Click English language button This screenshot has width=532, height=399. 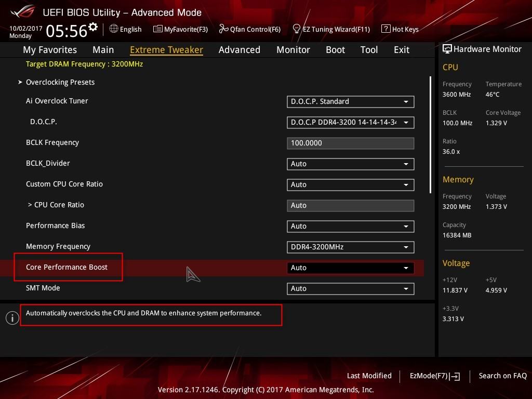click(130, 30)
